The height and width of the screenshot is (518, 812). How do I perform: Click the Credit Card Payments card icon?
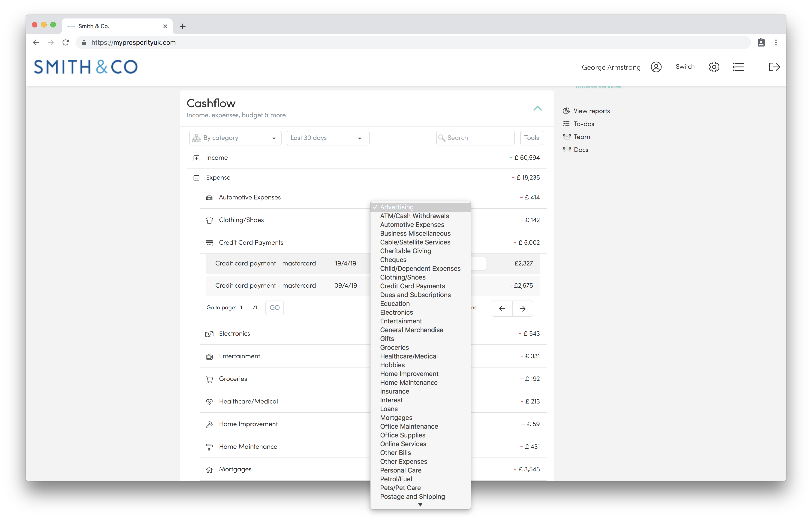[x=209, y=243]
